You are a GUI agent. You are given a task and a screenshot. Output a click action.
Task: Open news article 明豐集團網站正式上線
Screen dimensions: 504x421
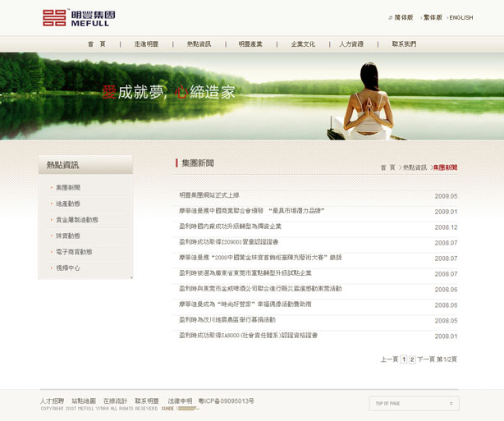click(x=209, y=195)
